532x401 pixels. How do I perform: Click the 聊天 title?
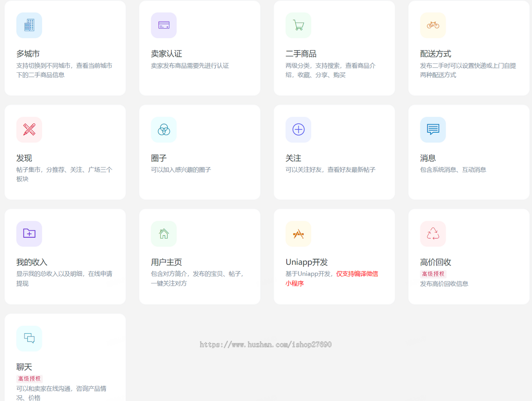coord(24,367)
